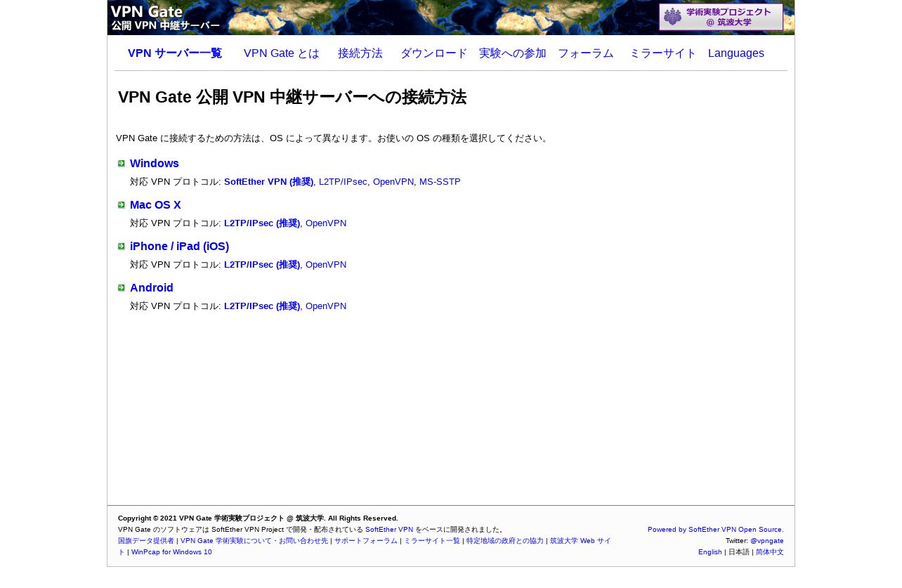The width and height of the screenshot is (902, 588).
Task: Open SoftEther VPN link in footer text
Action: click(x=389, y=530)
